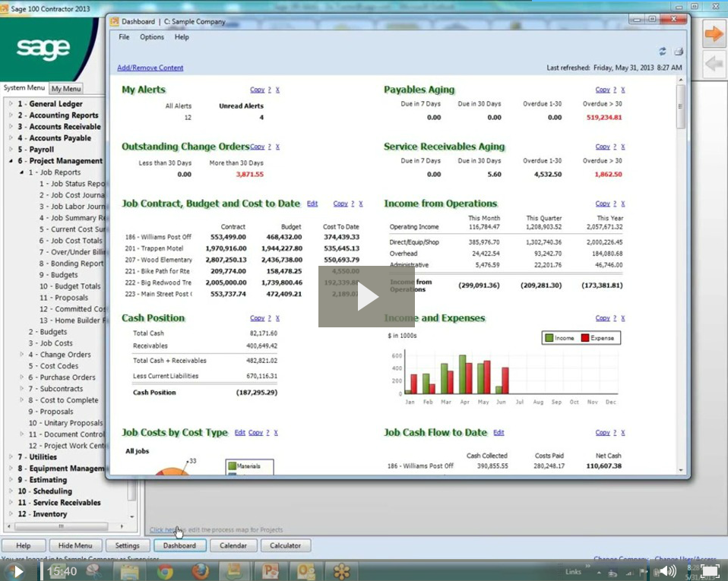Click the Help button in bottom bar
Image resolution: width=728 pixels, height=581 pixels.
[x=24, y=546]
